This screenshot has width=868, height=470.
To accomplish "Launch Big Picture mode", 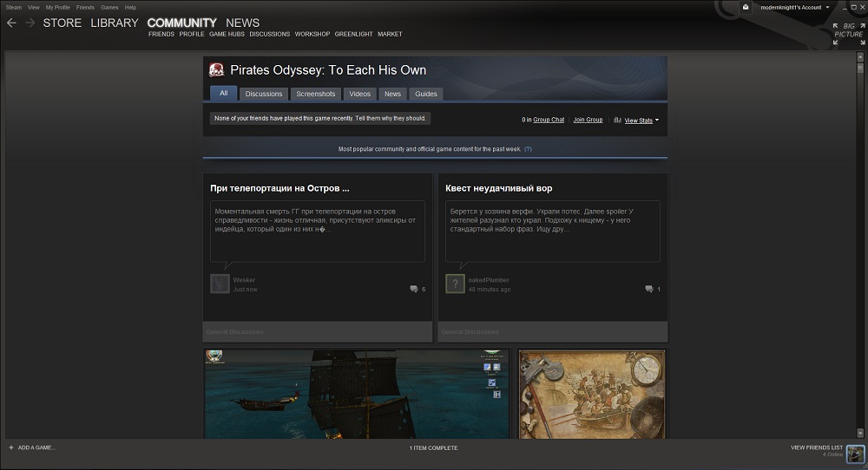I will coord(848,30).
